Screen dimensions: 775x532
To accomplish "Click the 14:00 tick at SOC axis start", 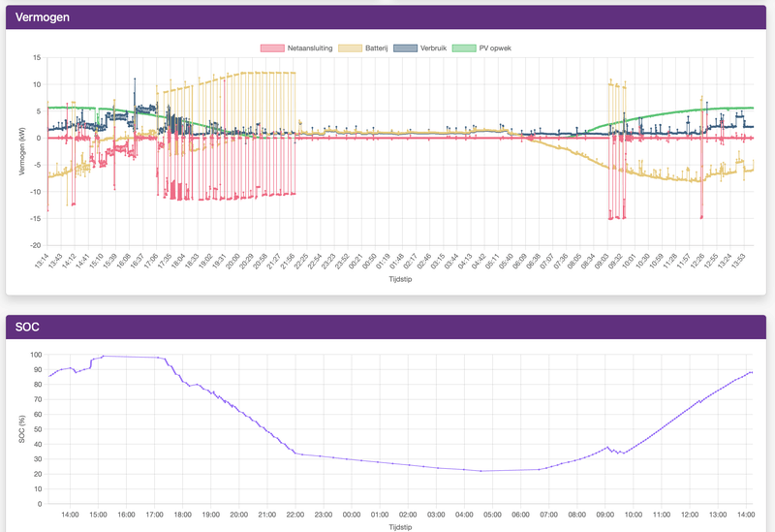I will (x=70, y=515).
